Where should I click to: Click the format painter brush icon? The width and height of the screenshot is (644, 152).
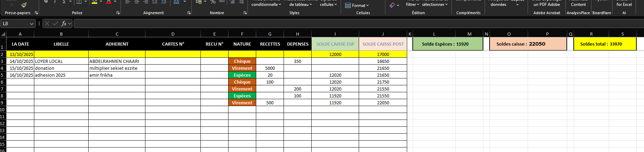(24, 4)
